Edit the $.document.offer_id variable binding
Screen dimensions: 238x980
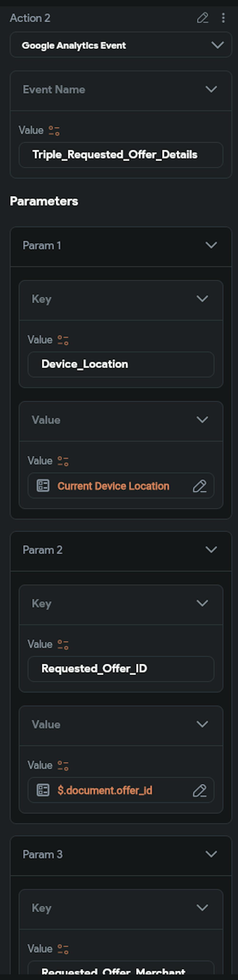[199, 791]
